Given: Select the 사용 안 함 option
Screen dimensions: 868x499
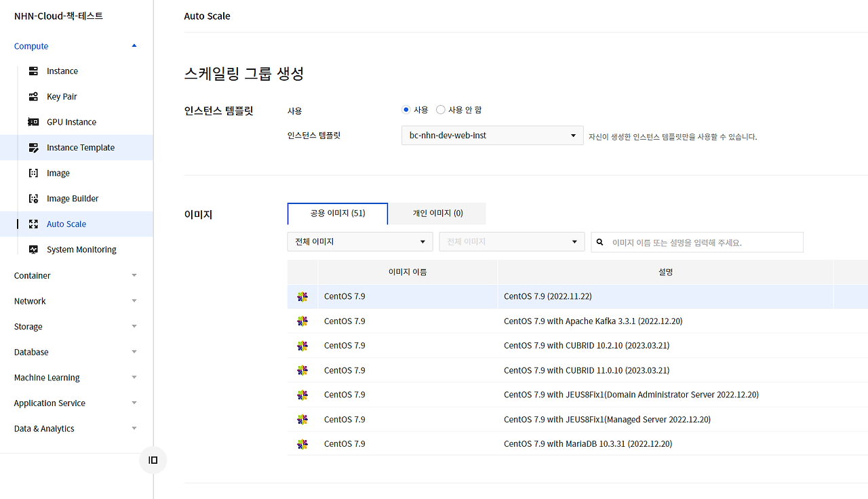Looking at the screenshot, I should click(440, 109).
